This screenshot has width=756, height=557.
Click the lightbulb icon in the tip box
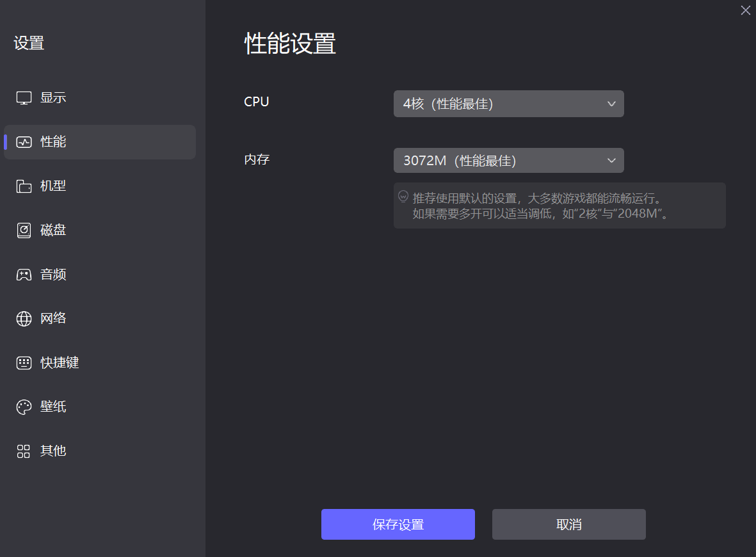click(403, 197)
